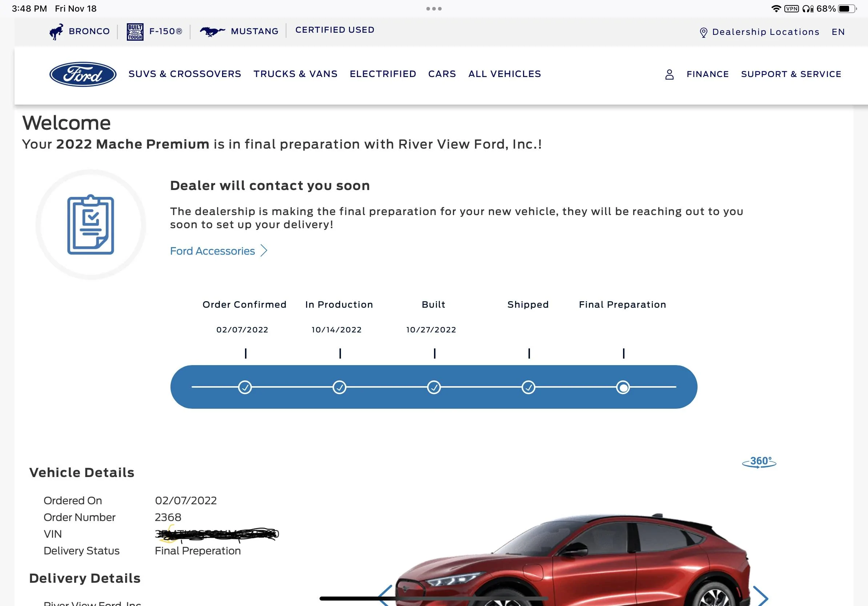Click the Shipped stage label
The width and height of the screenshot is (868, 606).
[528, 305]
